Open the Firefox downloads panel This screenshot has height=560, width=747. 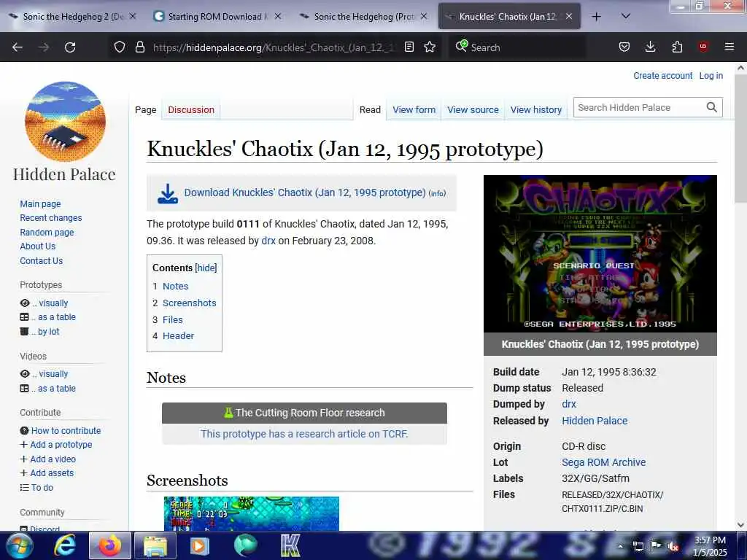(x=650, y=47)
